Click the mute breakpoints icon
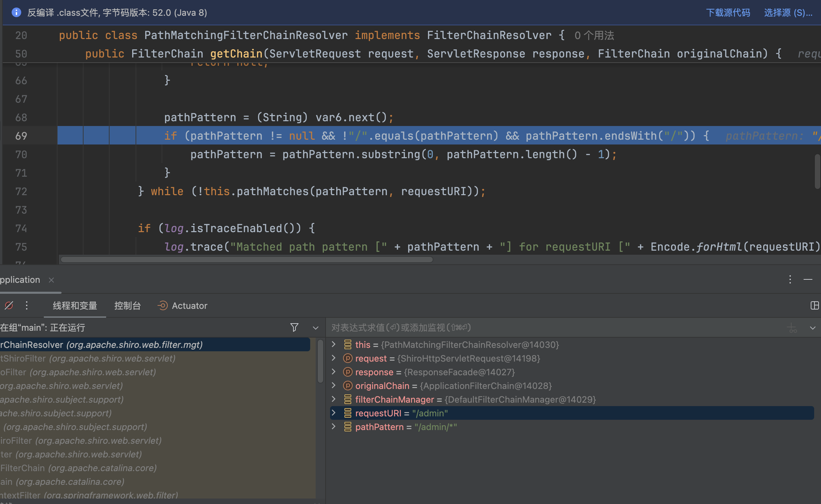Viewport: 821px width, 504px height. [9, 305]
